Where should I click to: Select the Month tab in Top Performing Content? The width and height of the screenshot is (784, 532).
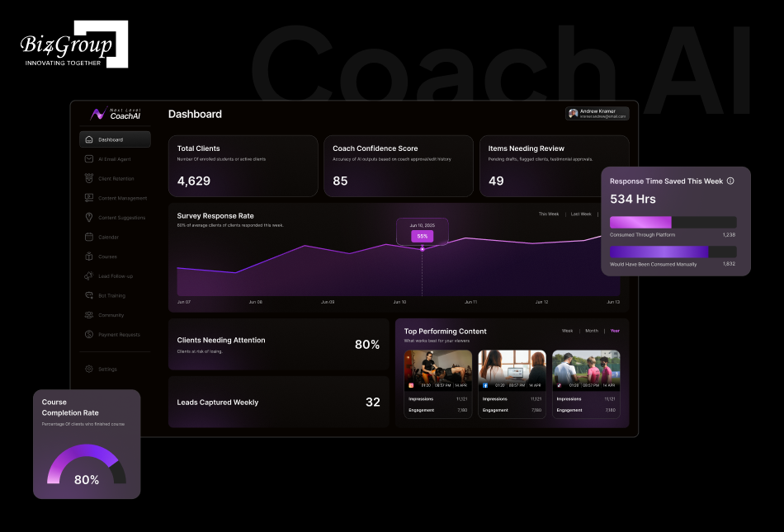coord(592,331)
